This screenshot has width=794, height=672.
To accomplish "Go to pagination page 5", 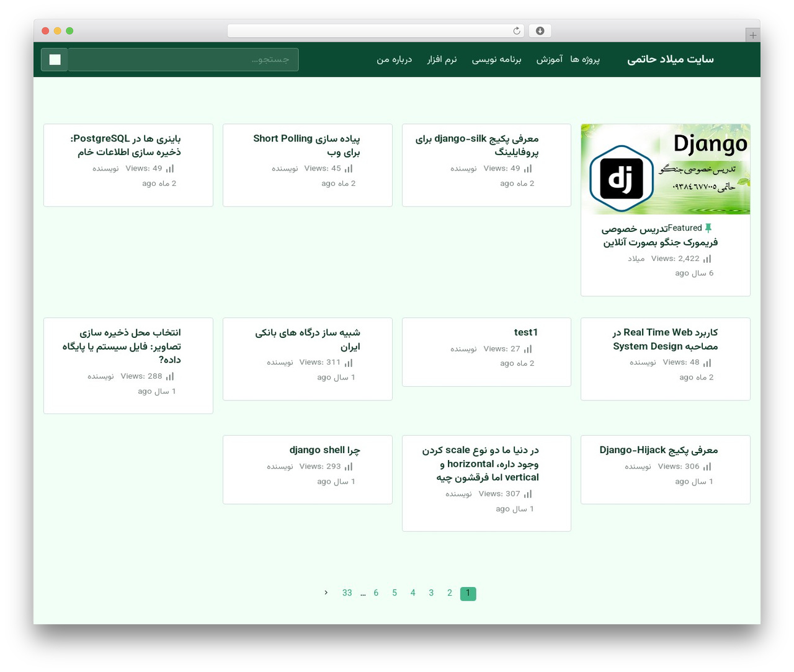I will [x=395, y=593].
